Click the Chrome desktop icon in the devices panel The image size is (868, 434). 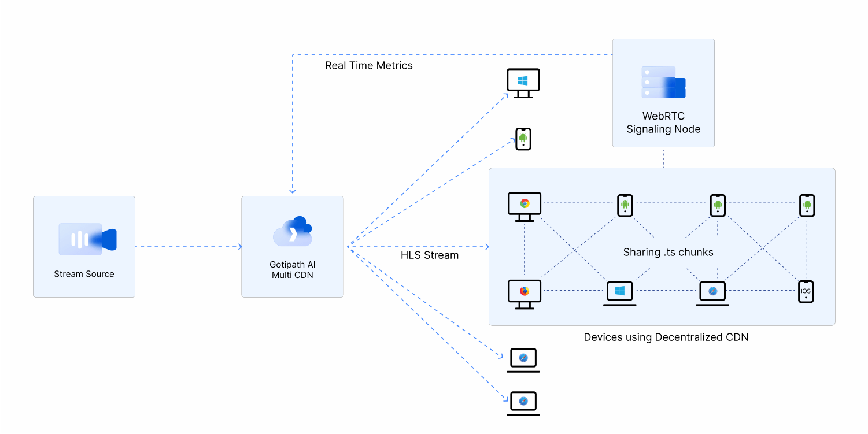[x=523, y=204]
